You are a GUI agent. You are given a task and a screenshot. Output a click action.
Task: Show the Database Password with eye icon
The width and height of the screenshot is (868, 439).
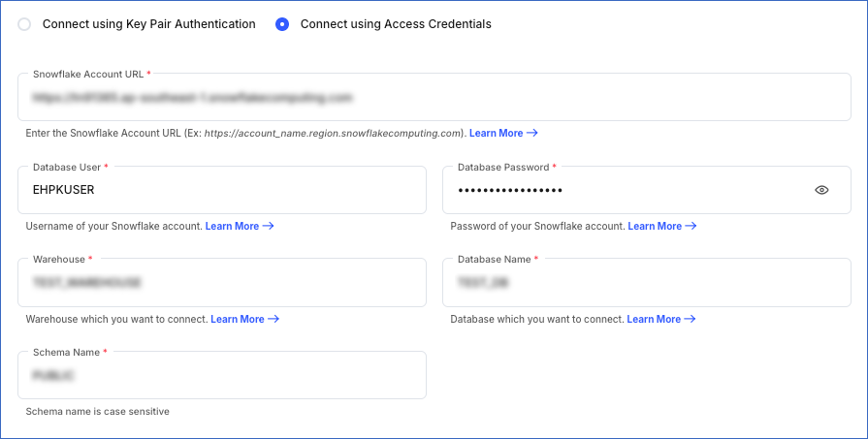coord(821,190)
